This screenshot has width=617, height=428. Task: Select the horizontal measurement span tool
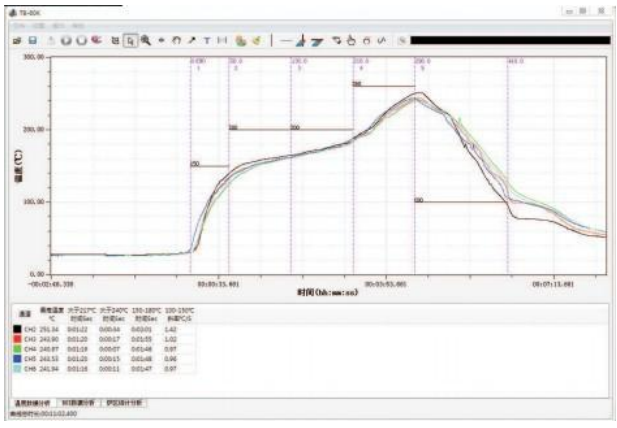click(221, 41)
